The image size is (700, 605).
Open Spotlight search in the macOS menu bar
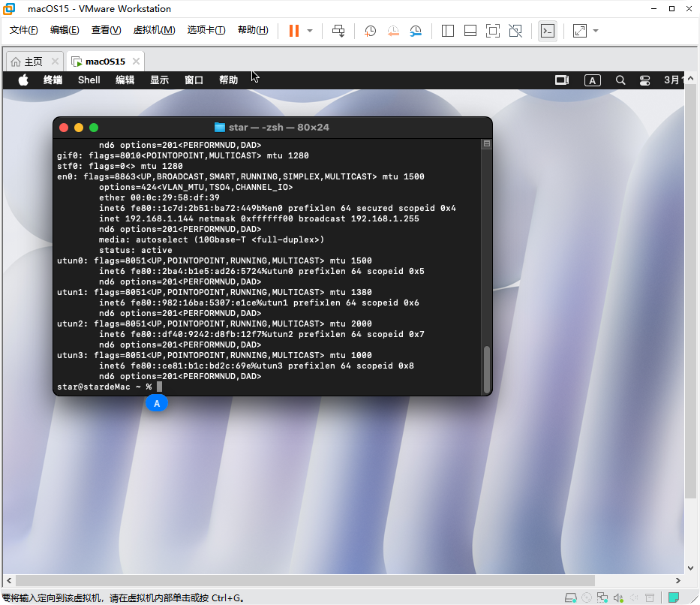tap(620, 80)
